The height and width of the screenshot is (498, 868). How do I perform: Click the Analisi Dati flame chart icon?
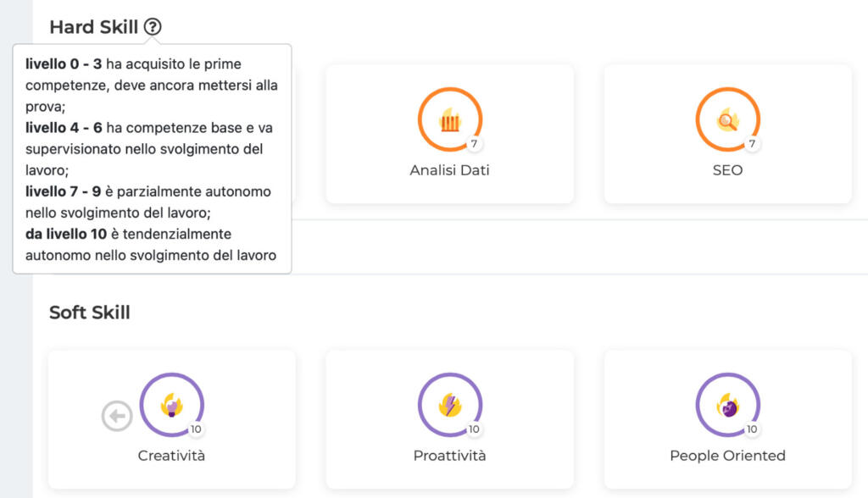[450, 119]
